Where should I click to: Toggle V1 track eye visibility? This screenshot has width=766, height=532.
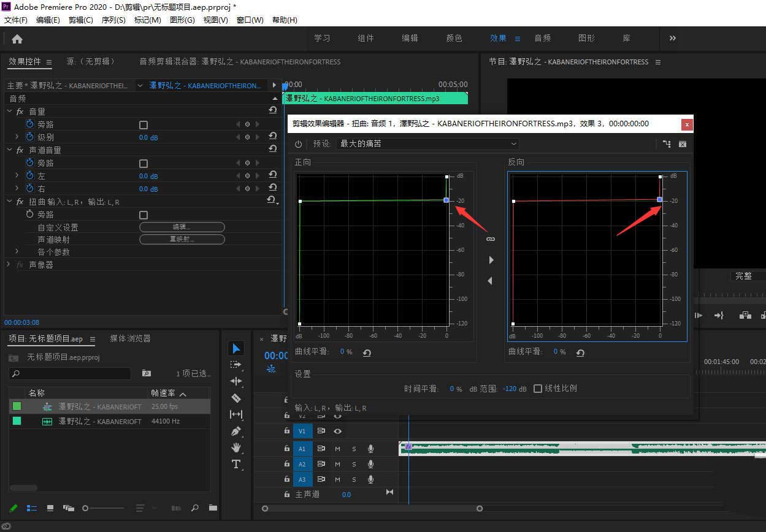pos(337,431)
